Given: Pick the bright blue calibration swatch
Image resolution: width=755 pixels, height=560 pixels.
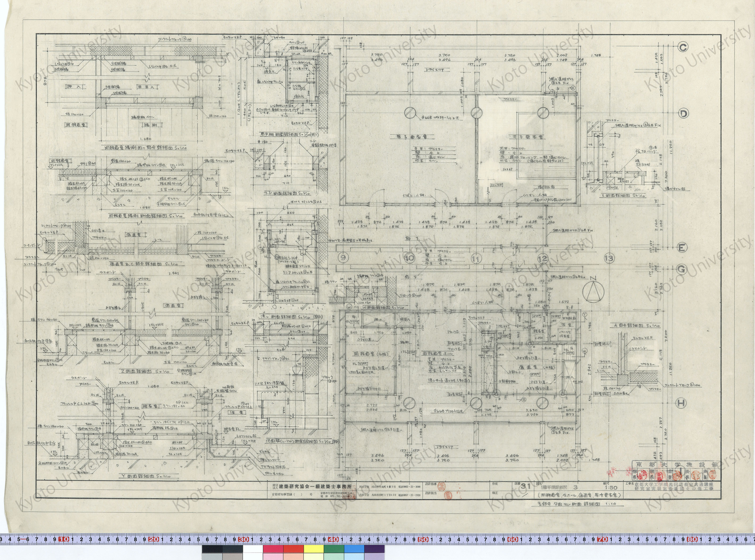Looking at the screenshot, I should tap(354, 549).
